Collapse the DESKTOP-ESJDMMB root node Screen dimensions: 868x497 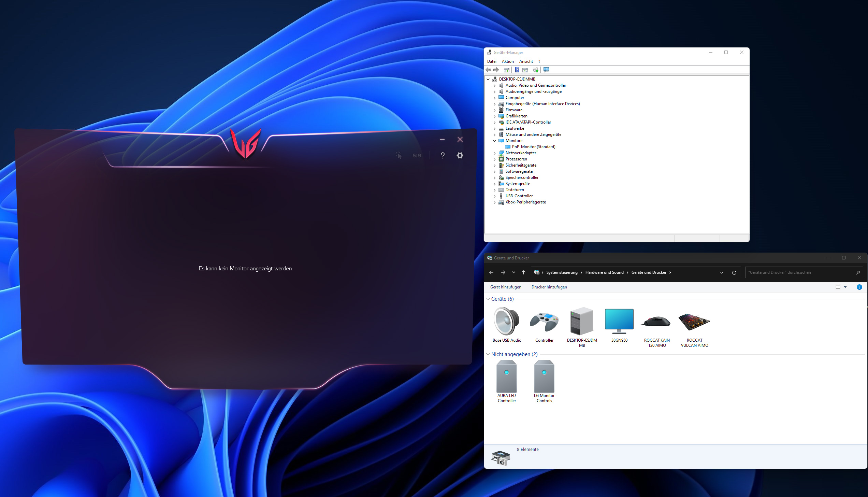[488, 79]
